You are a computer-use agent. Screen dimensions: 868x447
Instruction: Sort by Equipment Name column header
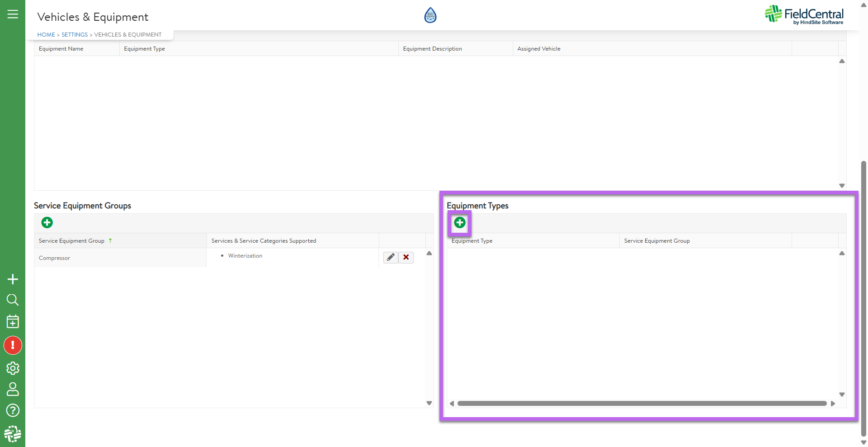[61, 49]
